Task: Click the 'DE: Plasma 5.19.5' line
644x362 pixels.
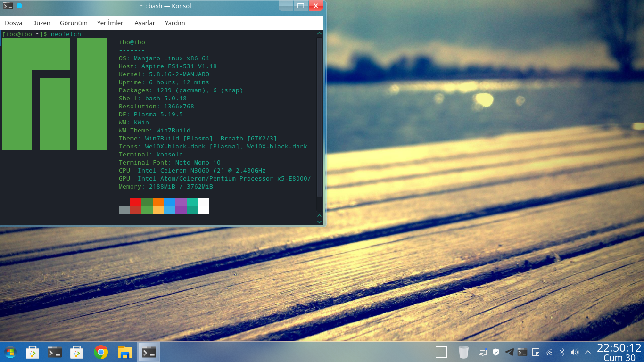Action: coord(151,115)
